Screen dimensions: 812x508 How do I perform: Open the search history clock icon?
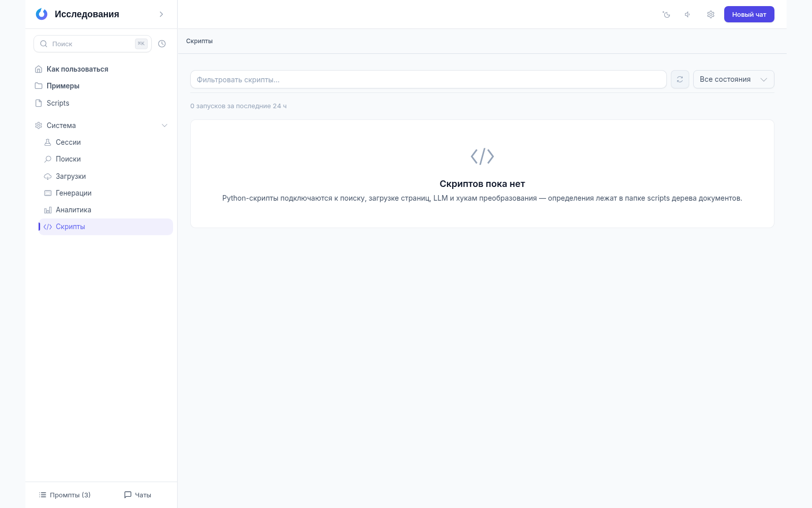pos(162,44)
